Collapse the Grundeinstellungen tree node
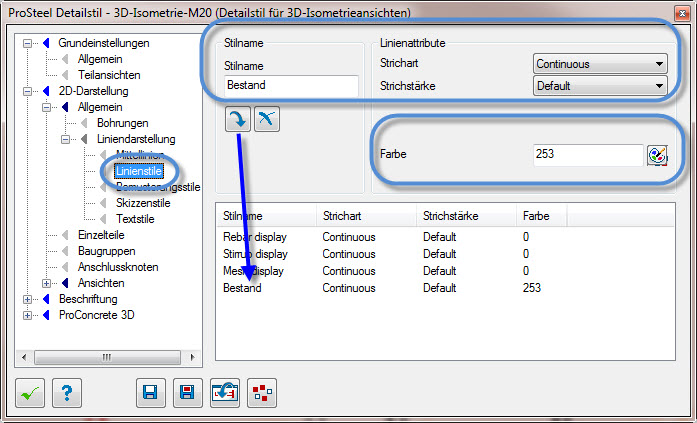The width and height of the screenshot is (697, 423). pyautogui.click(x=28, y=44)
